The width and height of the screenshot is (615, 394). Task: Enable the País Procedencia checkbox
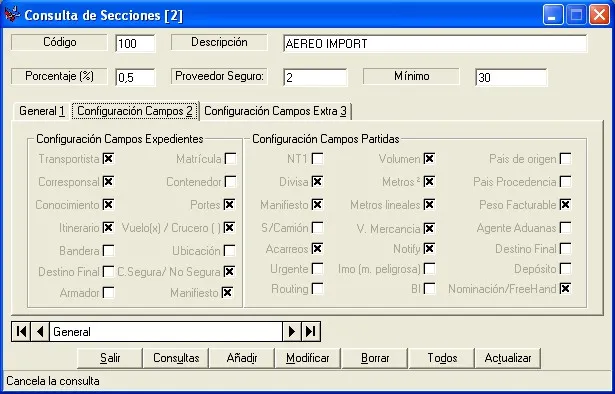(x=565, y=182)
